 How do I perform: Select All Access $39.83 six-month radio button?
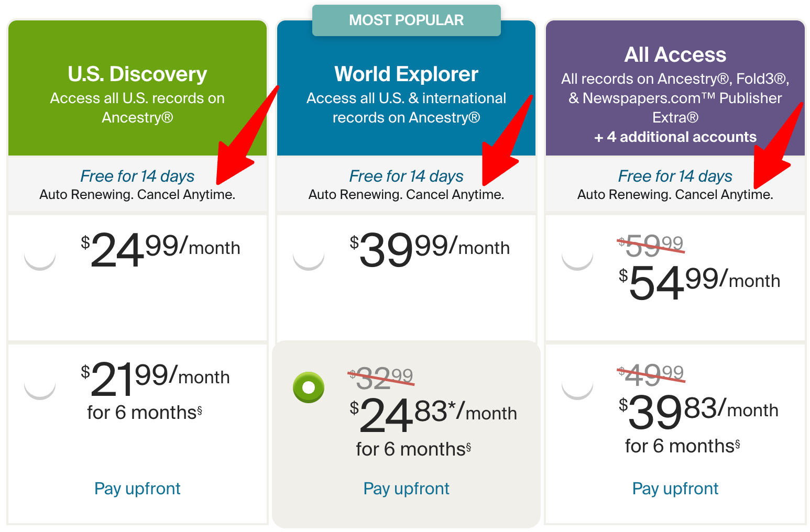tap(577, 384)
